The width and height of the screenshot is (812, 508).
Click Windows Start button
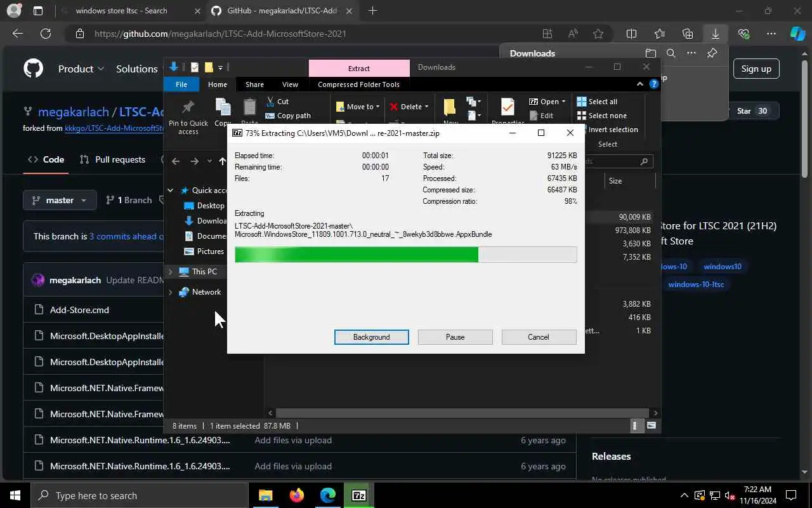15,495
